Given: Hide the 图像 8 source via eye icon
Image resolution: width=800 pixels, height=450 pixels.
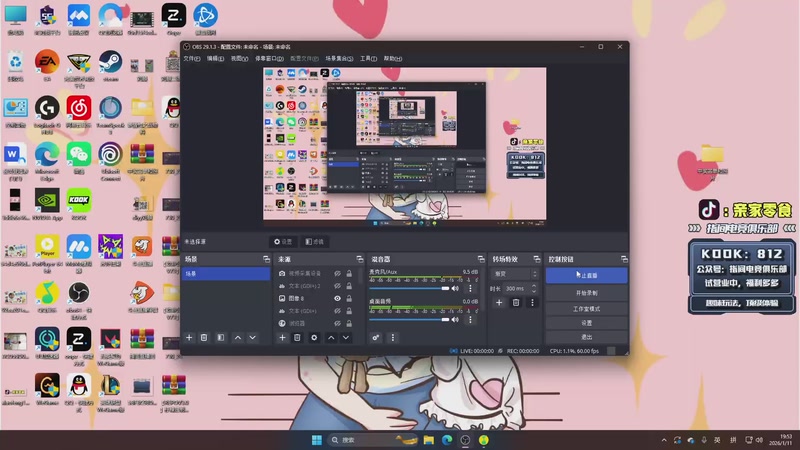Looking at the screenshot, I should click(x=337, y=298).
